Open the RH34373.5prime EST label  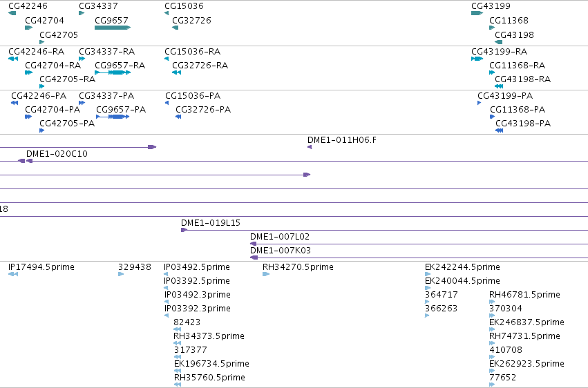click(x=209, y=336)
